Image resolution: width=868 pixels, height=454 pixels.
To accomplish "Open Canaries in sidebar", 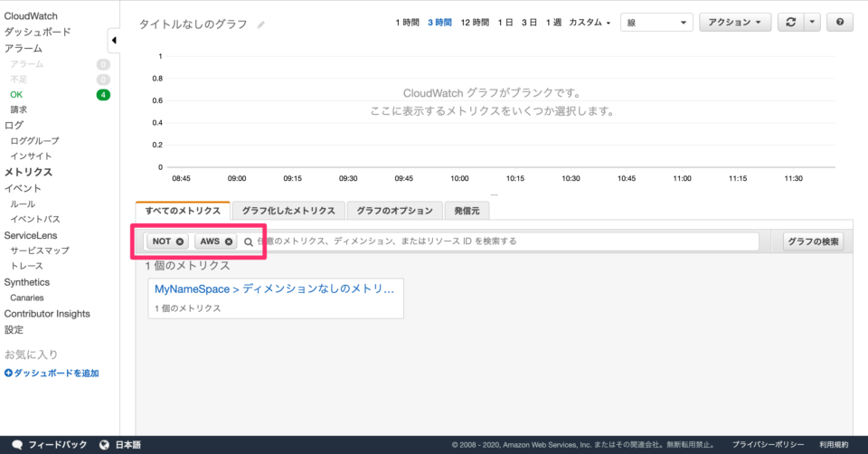I will (x=26, y=298).
